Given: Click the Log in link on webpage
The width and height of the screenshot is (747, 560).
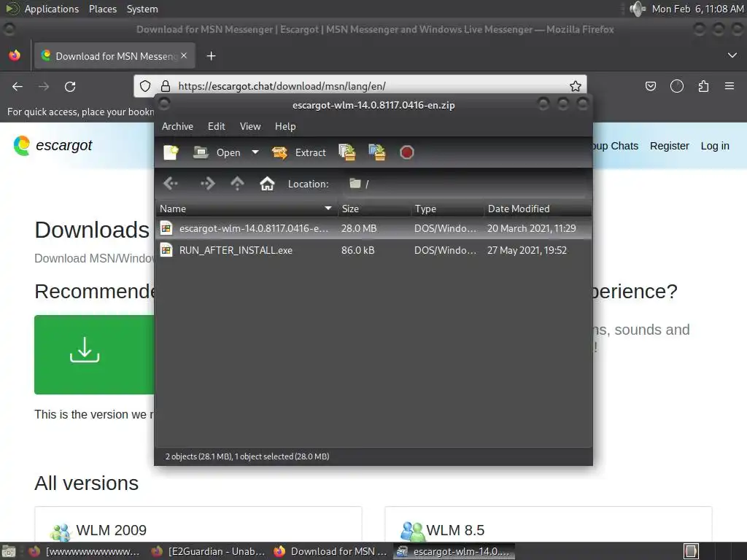Looking at the screenshot, I should (x=715, y=146).
